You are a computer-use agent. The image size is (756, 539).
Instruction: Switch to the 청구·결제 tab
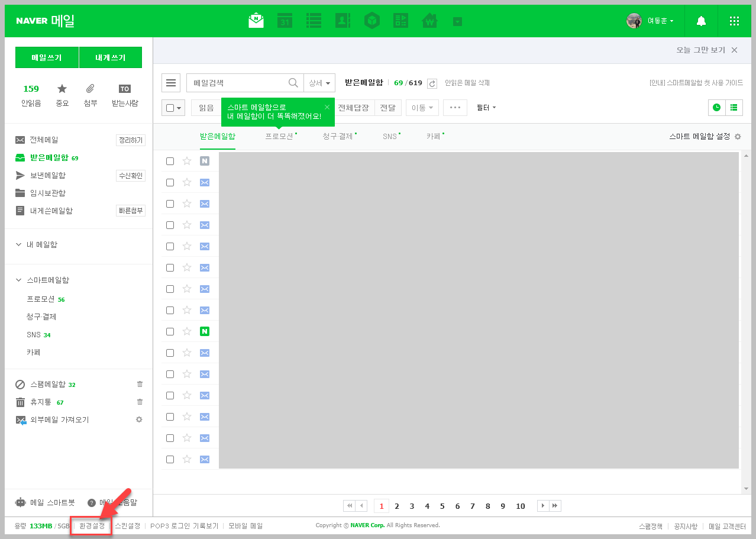338,136
